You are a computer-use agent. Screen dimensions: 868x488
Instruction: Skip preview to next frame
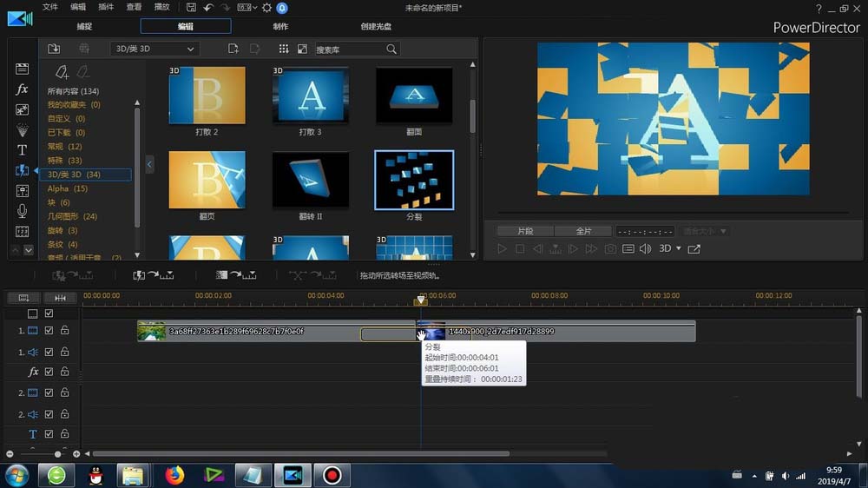(x=574, y=248)
